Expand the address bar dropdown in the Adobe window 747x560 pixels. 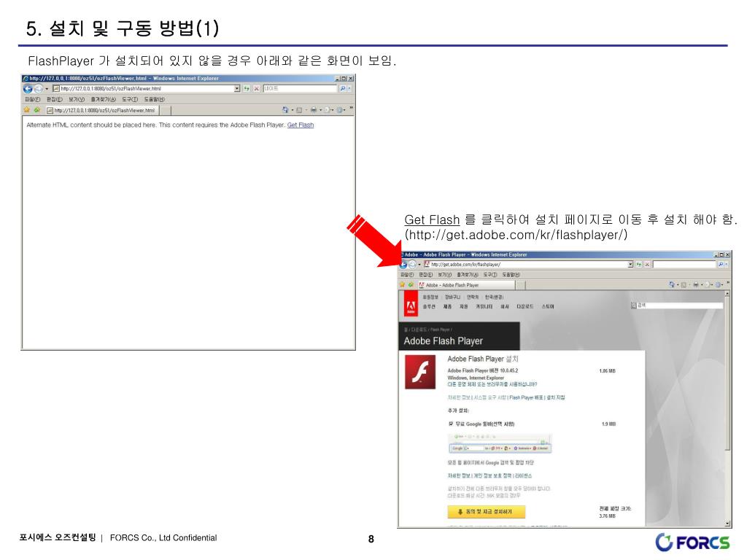[630, 264]
